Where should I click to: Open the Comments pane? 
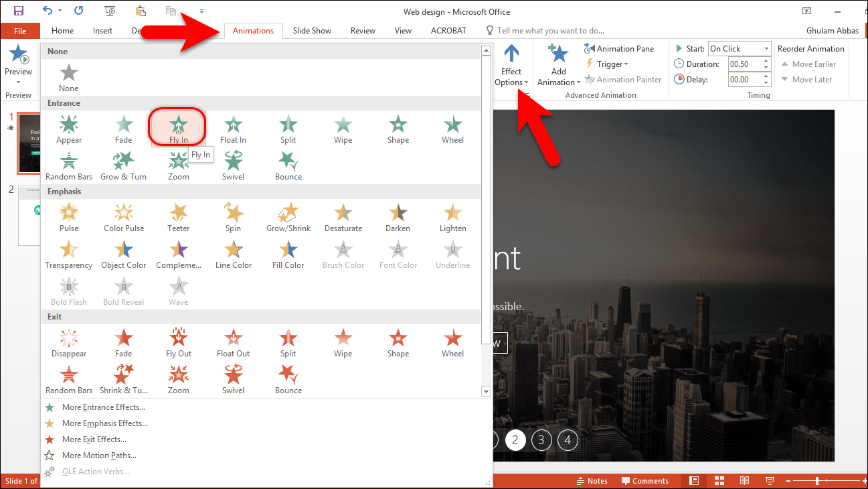tap(645, 480)
